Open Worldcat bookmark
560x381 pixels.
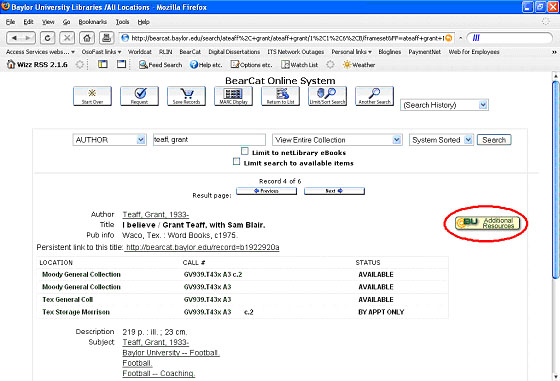[140, 52]
